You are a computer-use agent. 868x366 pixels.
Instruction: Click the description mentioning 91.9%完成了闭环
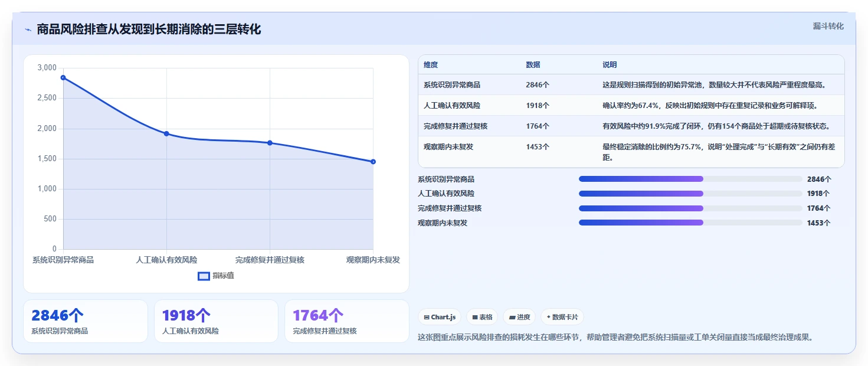coord(716,126)
